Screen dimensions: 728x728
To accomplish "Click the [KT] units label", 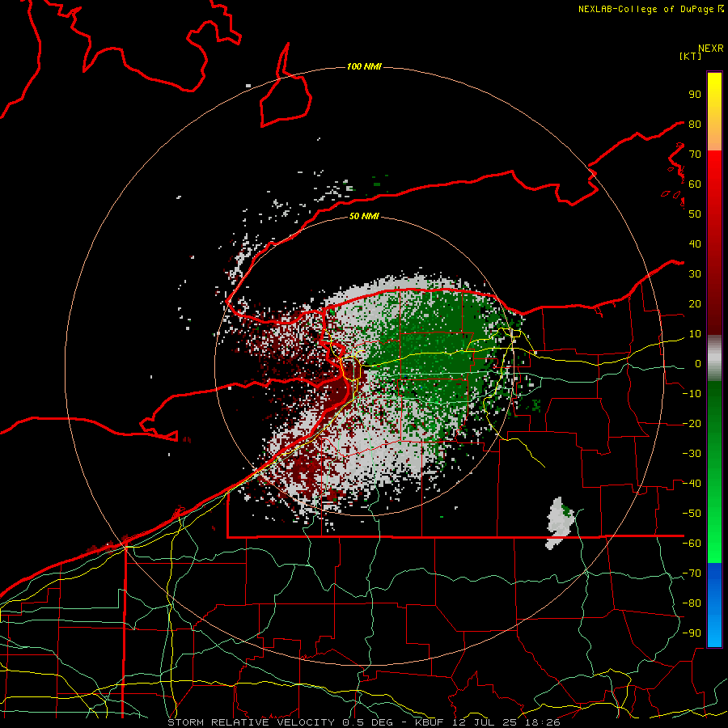I will tap(690, 56).
